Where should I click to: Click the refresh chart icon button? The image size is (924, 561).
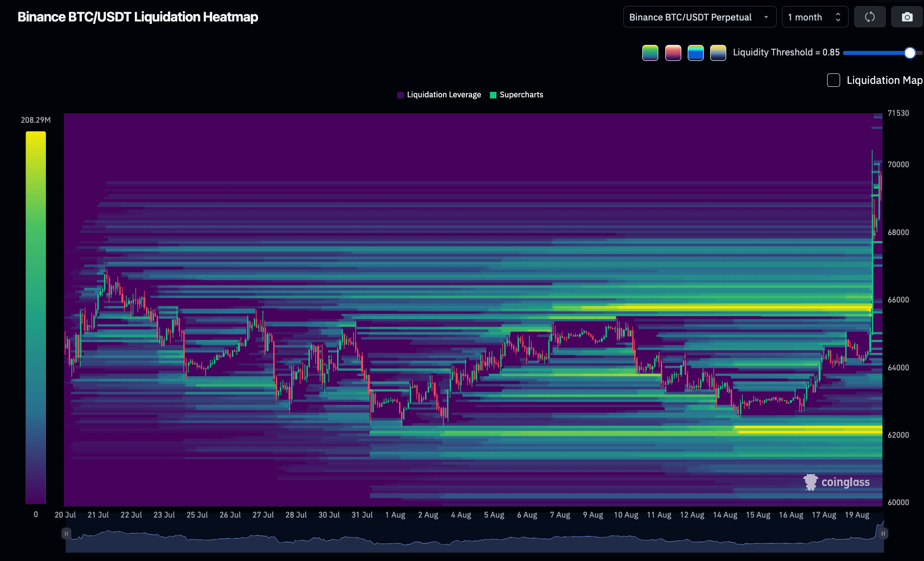click(x=870, y=17)
